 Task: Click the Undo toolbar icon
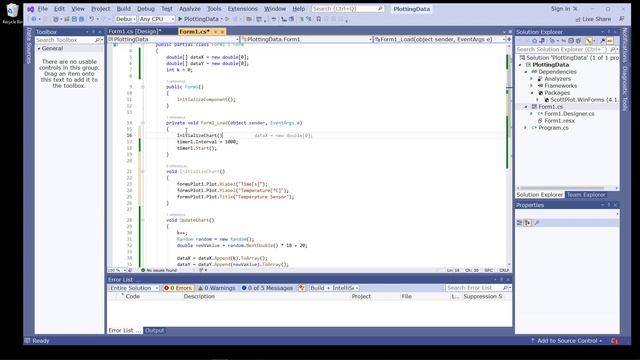click(92, 19)
